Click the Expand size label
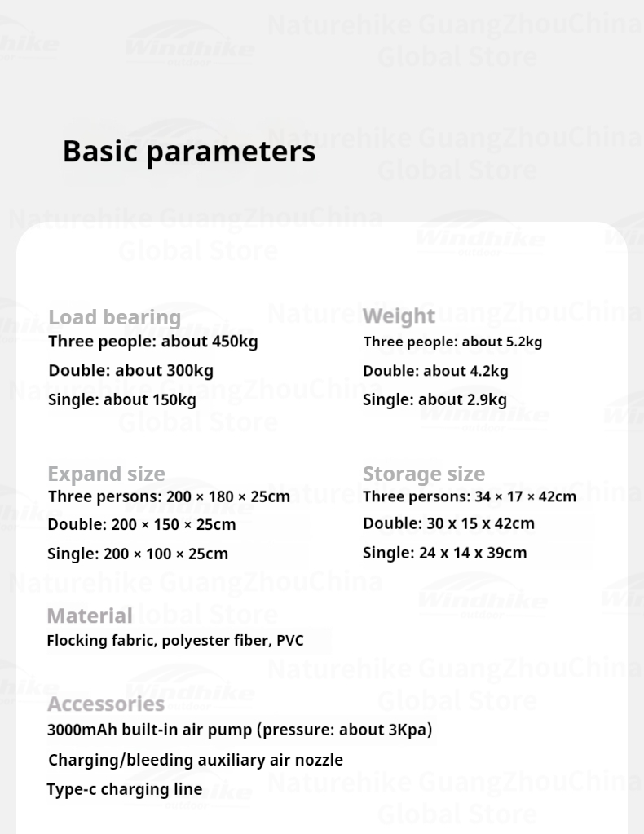 point(106,474)
